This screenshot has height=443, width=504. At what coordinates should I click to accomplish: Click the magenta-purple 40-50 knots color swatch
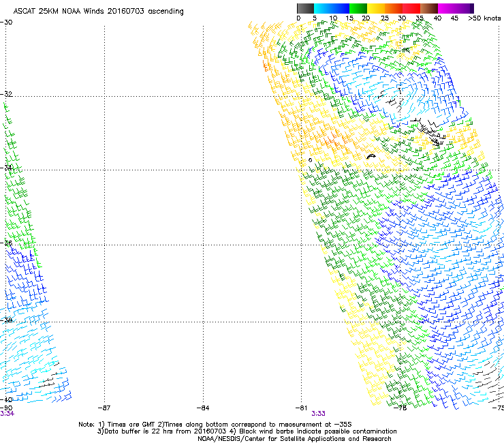tap(456, 8)
